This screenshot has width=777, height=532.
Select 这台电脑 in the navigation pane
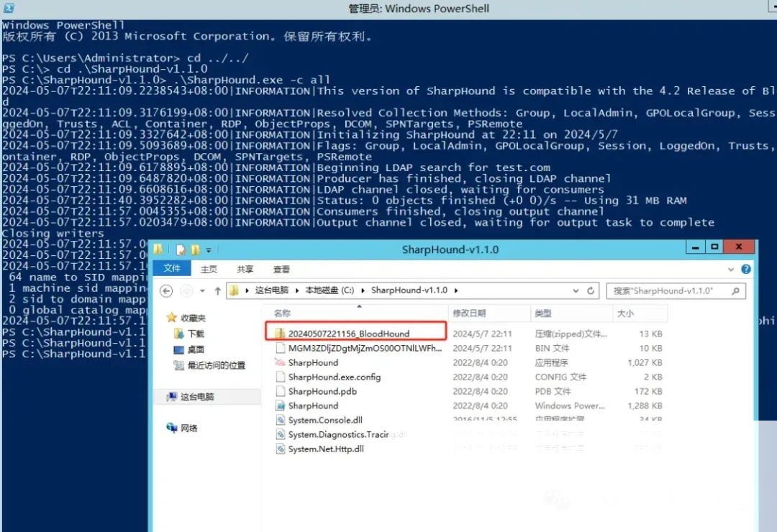(x=197, y=397)
